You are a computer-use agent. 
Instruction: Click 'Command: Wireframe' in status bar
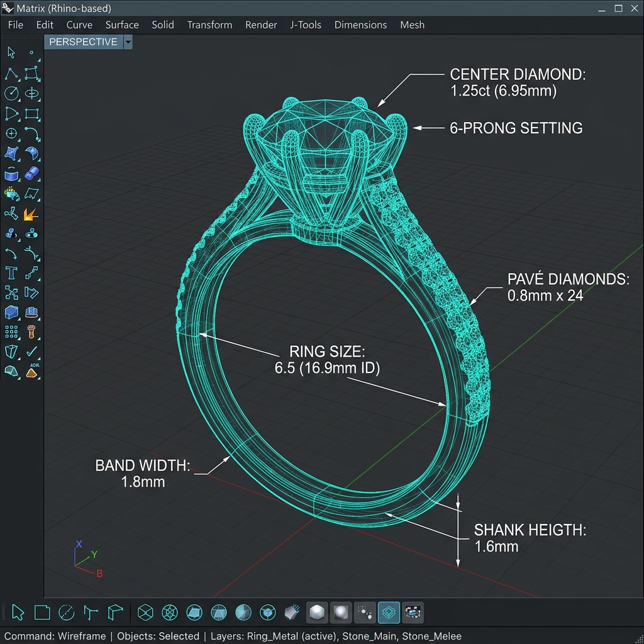coord(55,636)
